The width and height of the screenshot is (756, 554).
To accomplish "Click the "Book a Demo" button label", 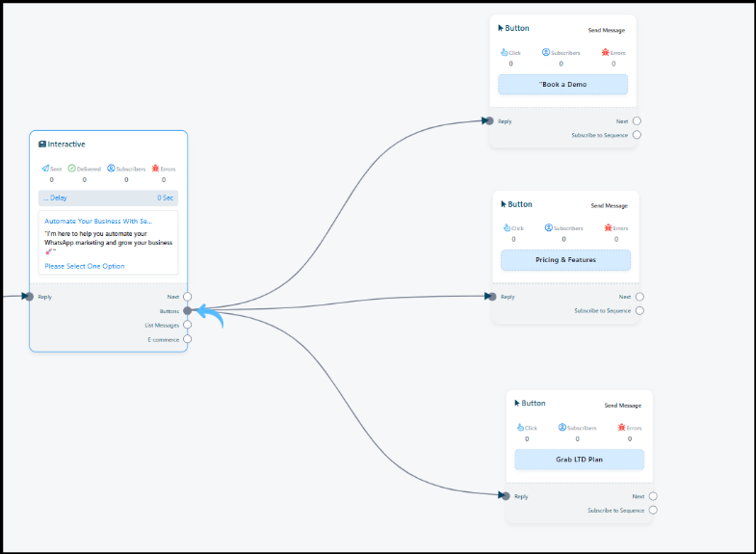I will [562, 85].
